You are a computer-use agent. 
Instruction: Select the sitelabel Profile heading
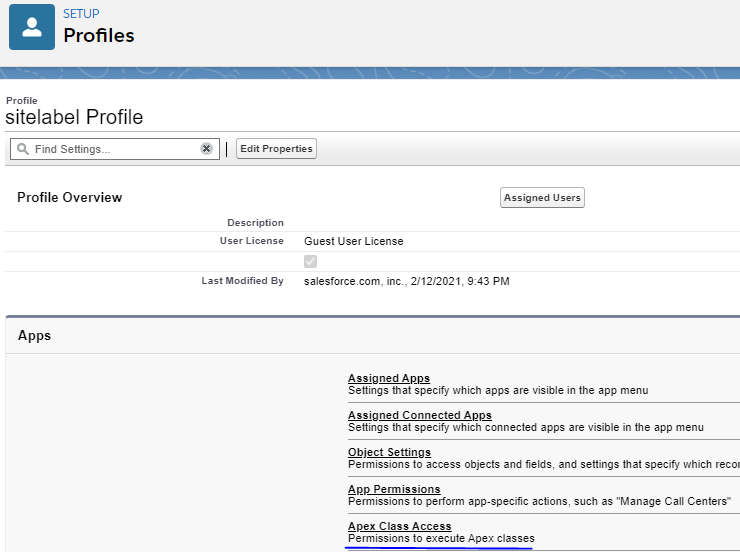pos(74,117)
